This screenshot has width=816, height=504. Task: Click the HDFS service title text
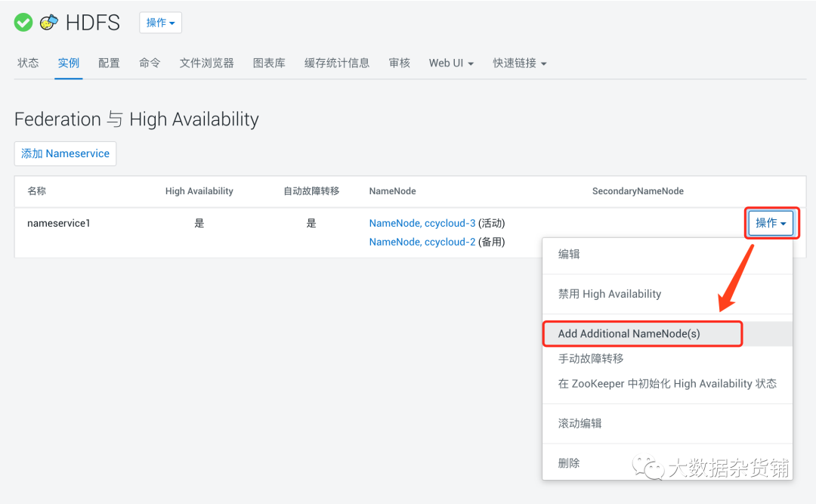[93, 23]
